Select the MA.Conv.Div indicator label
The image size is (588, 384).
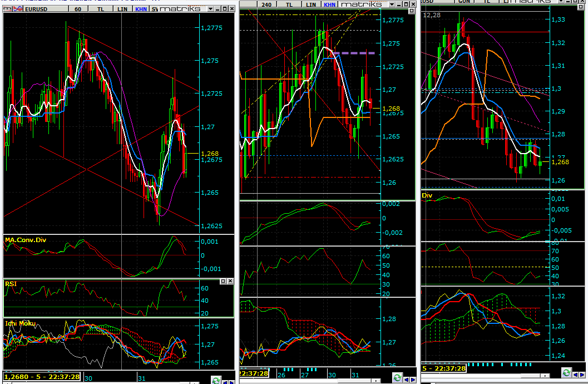pos(24,240)
